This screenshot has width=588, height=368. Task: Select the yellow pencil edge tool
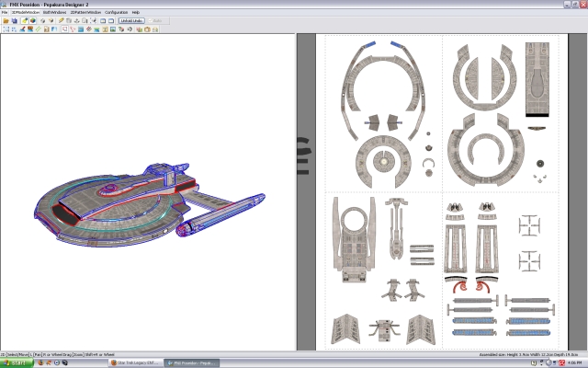pyautogui.click(x=62, y=20)
